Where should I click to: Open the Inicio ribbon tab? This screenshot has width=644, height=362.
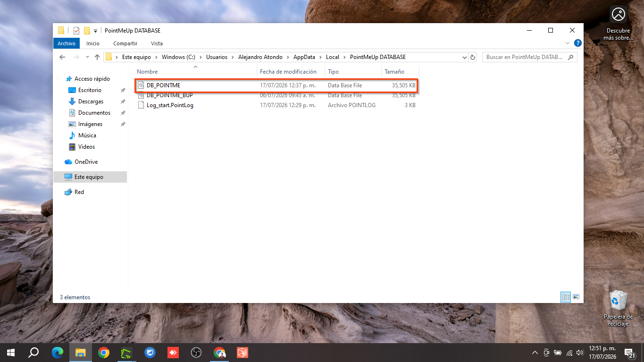(x=93, y=43)
